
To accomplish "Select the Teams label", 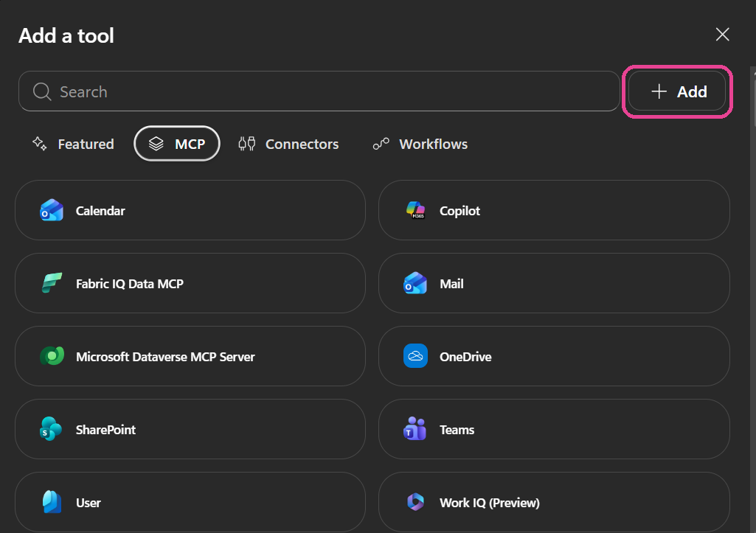I will coord(457,429).
